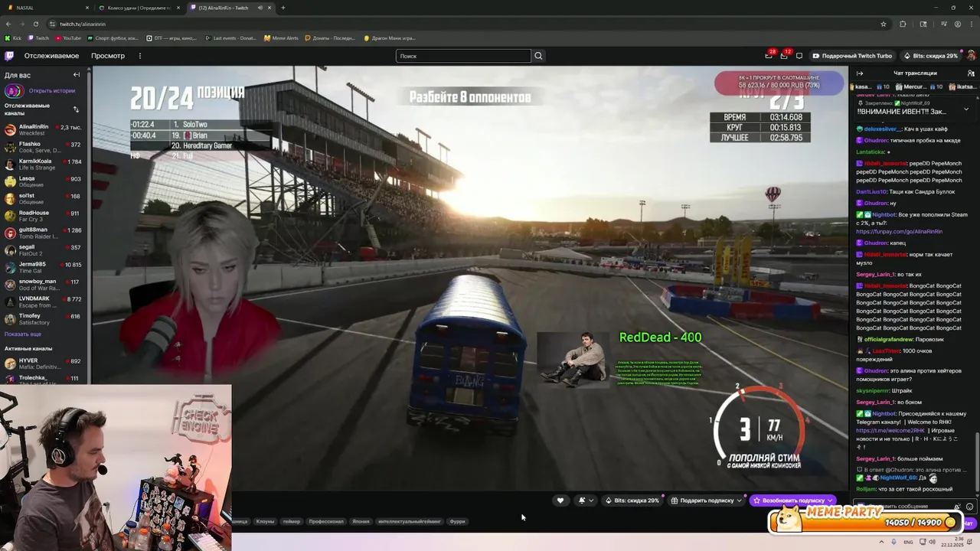This screenshot has height=551, width=980.
Task: Open the browser extensions puzzle icon
Action: (903, 24)
